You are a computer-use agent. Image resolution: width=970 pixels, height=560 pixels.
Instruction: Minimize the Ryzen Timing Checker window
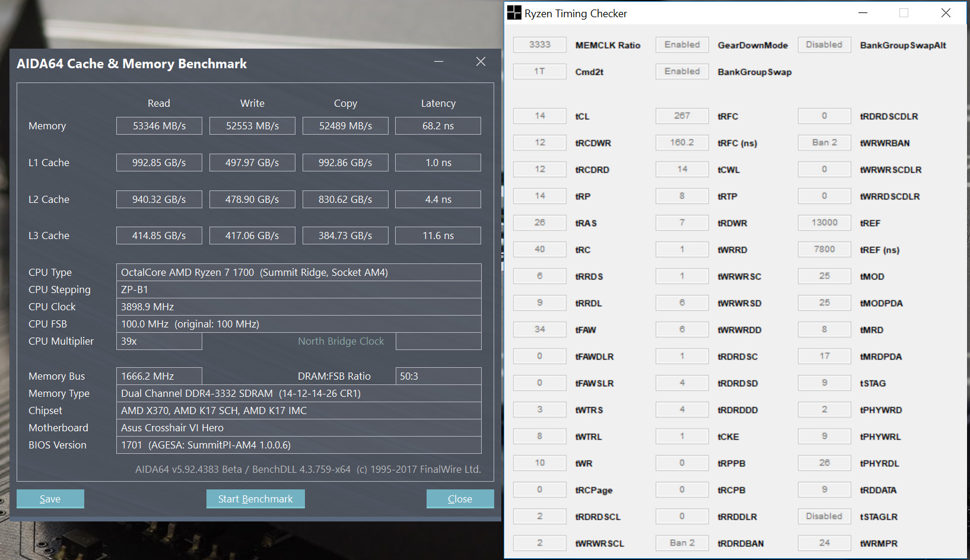pos(863,13)
